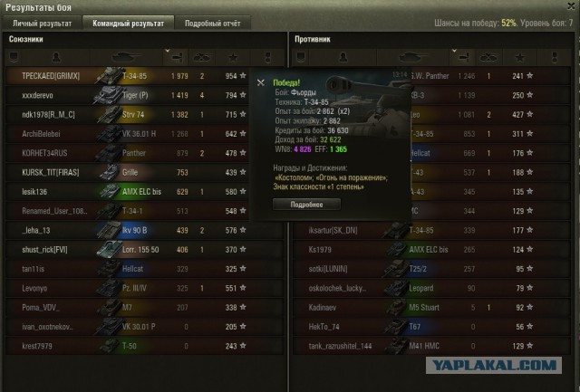This screenshot has width=580, height=392.
Task: Sort enemies by damage shell icon
Action: (463, 57)
